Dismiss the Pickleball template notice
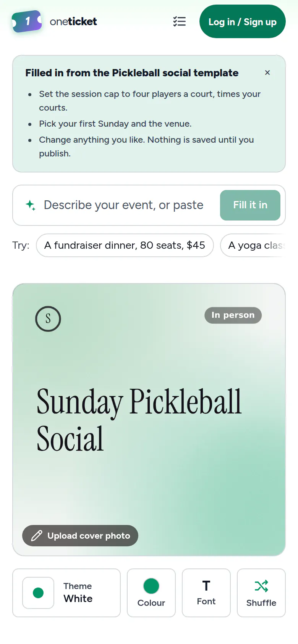The width and height of the screenshot is (298, 644). coord(267,72)
